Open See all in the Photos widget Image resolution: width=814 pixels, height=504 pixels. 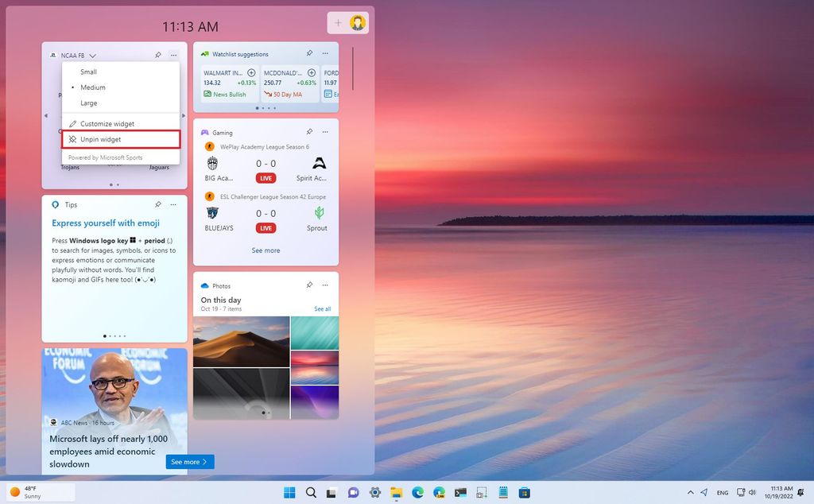coord(321,308)
